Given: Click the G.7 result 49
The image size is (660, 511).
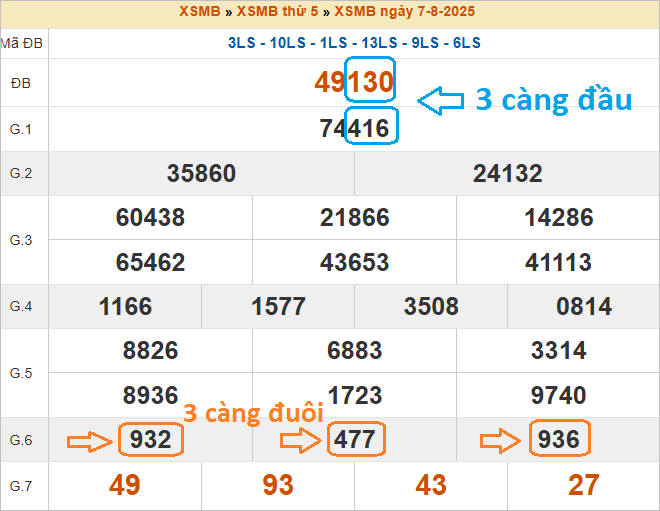Looking at the screenshot, I should (125, 486).
